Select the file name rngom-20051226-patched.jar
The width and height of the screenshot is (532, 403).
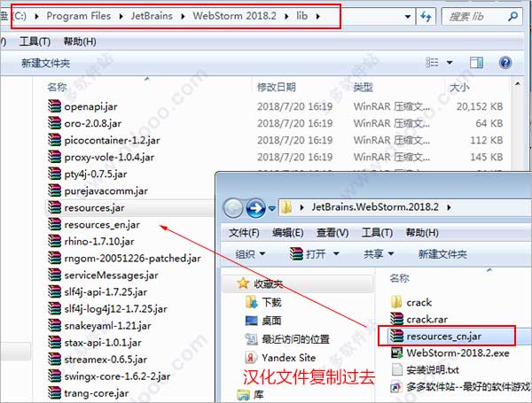tap(132, 258)
